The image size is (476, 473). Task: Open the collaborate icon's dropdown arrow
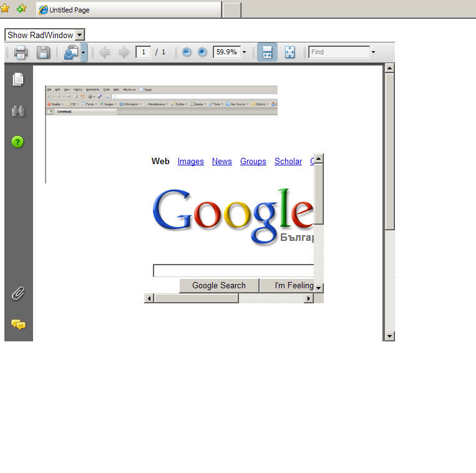tap(84, 52)
